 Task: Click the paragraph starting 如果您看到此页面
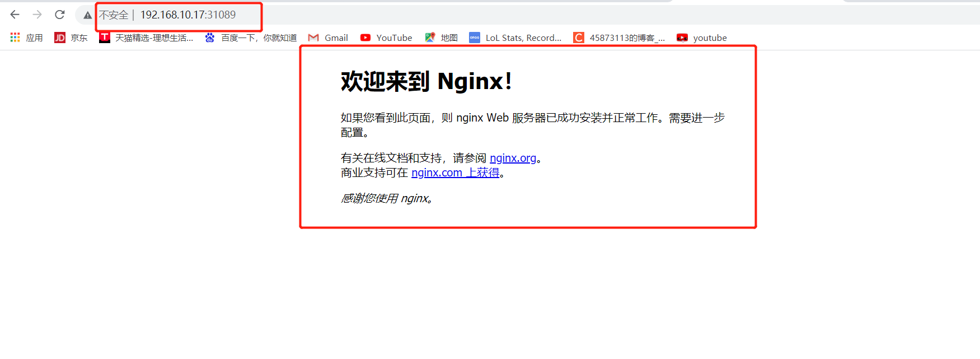point(533,125)
